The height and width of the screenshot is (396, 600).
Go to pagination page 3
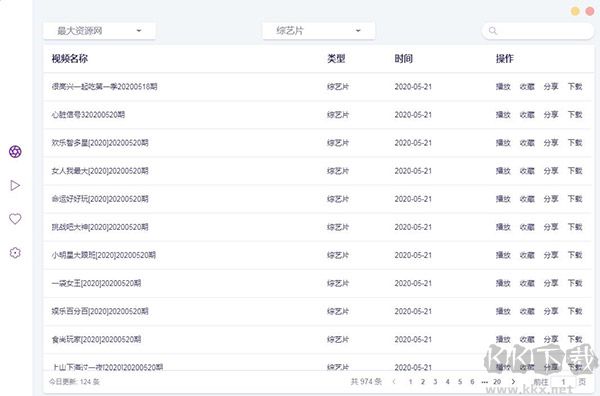pyautogui.click(x=435, y=382)
